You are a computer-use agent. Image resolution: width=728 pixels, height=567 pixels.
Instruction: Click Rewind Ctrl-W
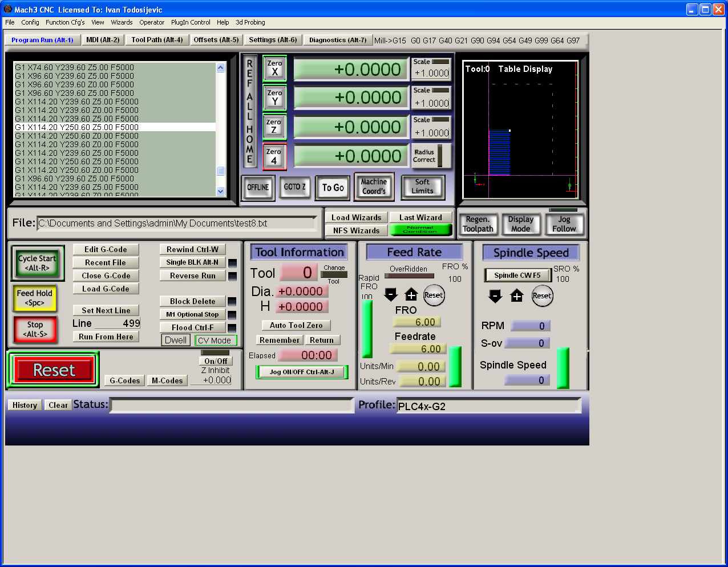(192, 249)
